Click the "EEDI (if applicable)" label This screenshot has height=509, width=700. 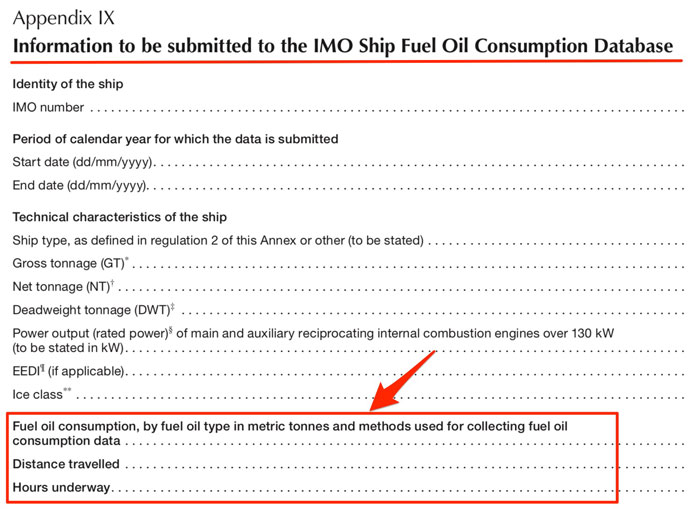[68, 371]
